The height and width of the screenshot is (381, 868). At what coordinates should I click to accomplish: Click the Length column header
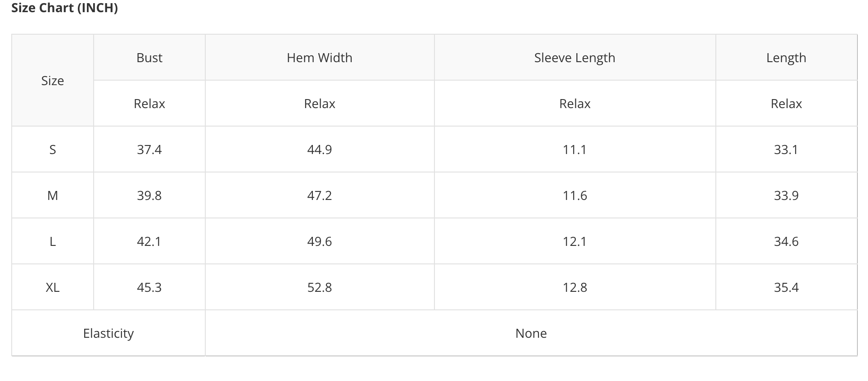(x=786, y=58)
